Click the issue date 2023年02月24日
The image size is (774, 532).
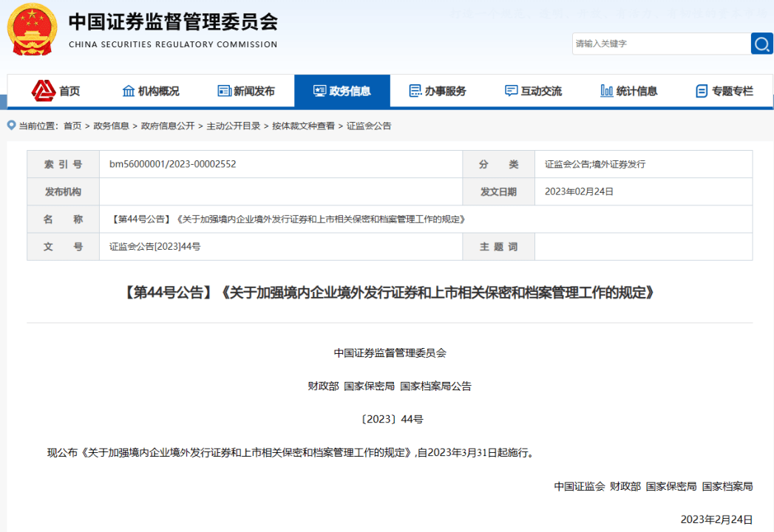(x=579, y=191)
